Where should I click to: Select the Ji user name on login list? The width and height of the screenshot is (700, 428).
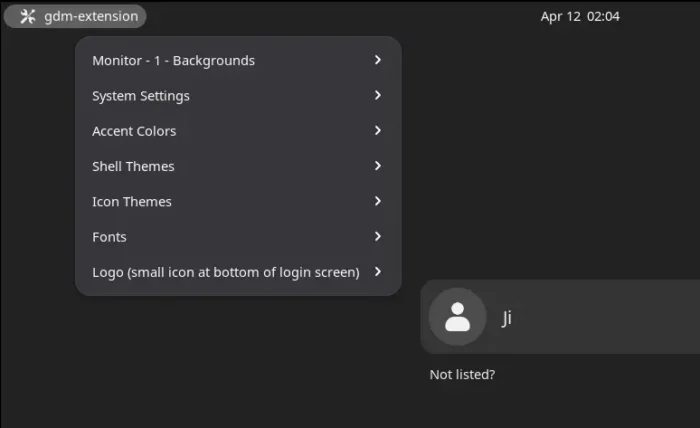coord(507,318)
